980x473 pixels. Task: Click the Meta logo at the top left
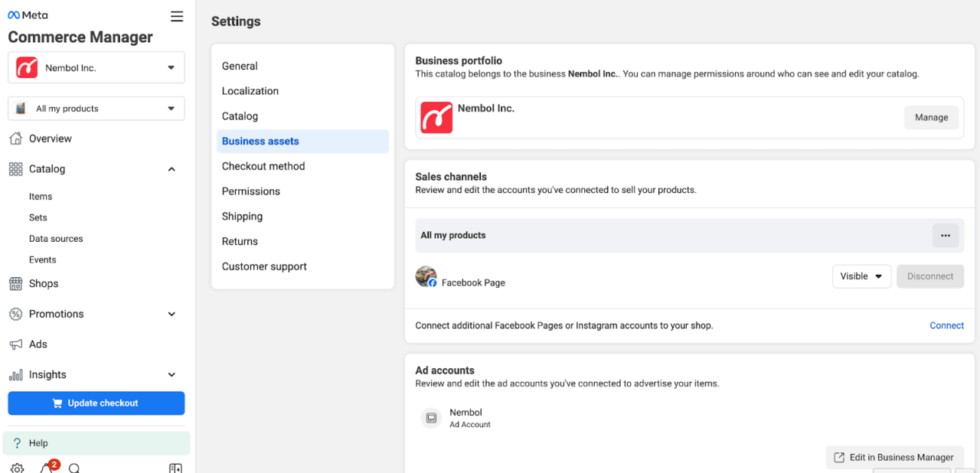pyautogui.click(x=28, y=14)
